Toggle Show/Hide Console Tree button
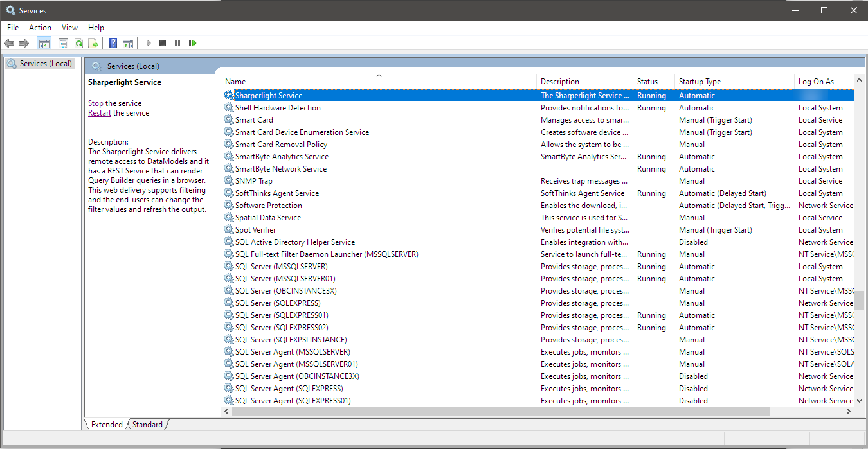The width and height of the screenshot is (868, 449). pyautogui.click(x=44, y=43)
